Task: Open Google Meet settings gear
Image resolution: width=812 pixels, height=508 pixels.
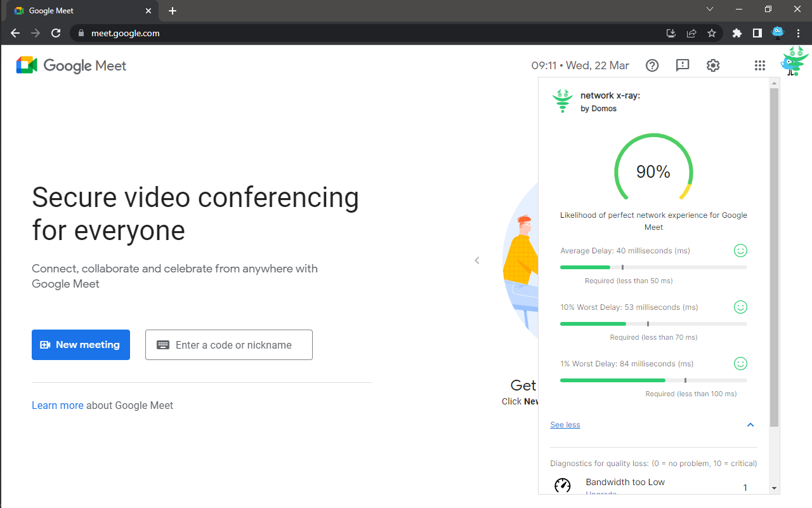Action: pos(713,65)
